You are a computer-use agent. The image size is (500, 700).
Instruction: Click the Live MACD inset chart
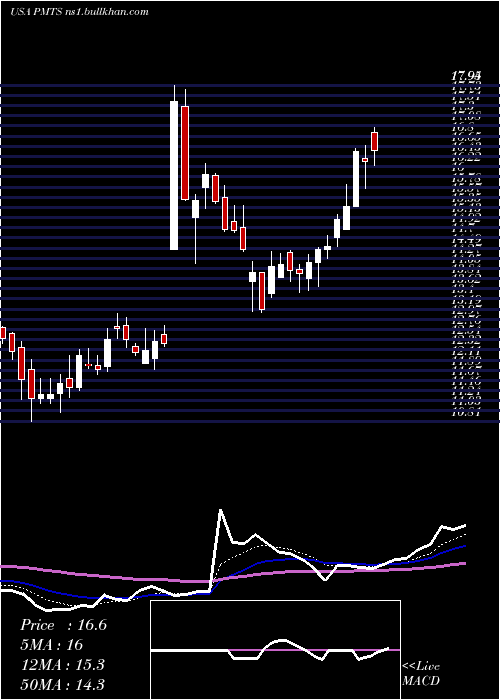[275, 650]
